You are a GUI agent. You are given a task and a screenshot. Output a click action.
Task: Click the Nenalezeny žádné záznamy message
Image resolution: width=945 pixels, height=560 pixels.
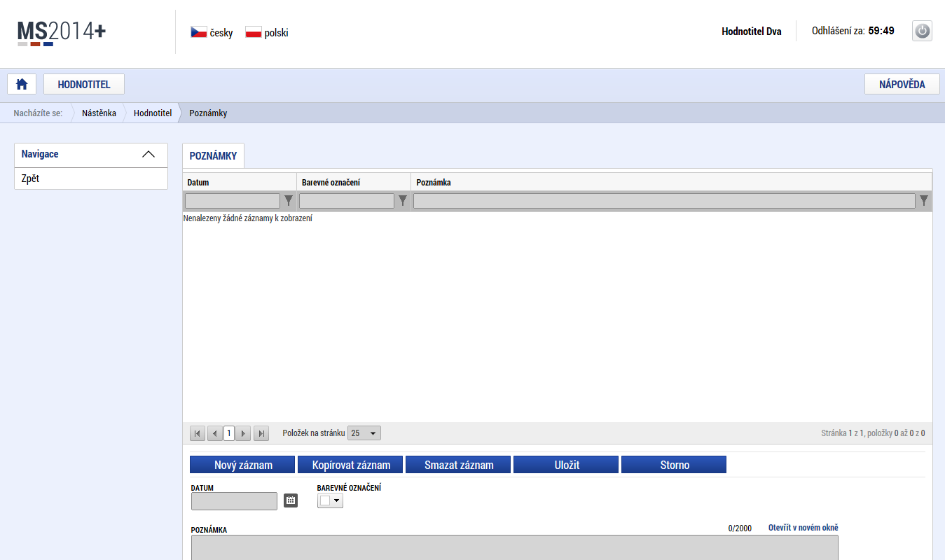coord(247,218)
